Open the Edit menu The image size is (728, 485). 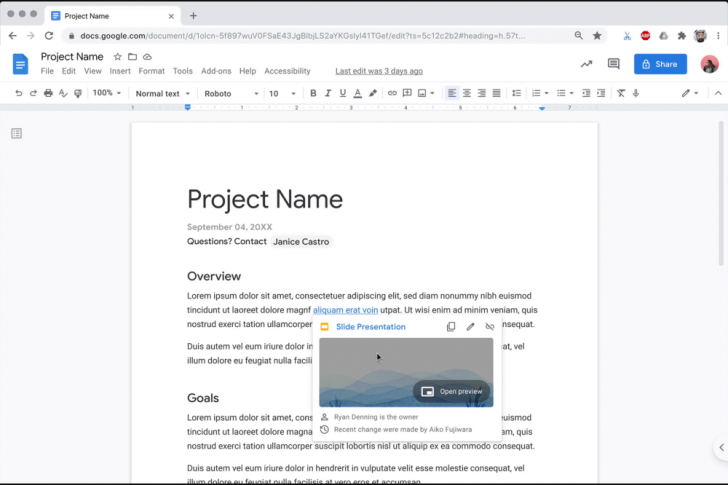[x=69, y=71]
